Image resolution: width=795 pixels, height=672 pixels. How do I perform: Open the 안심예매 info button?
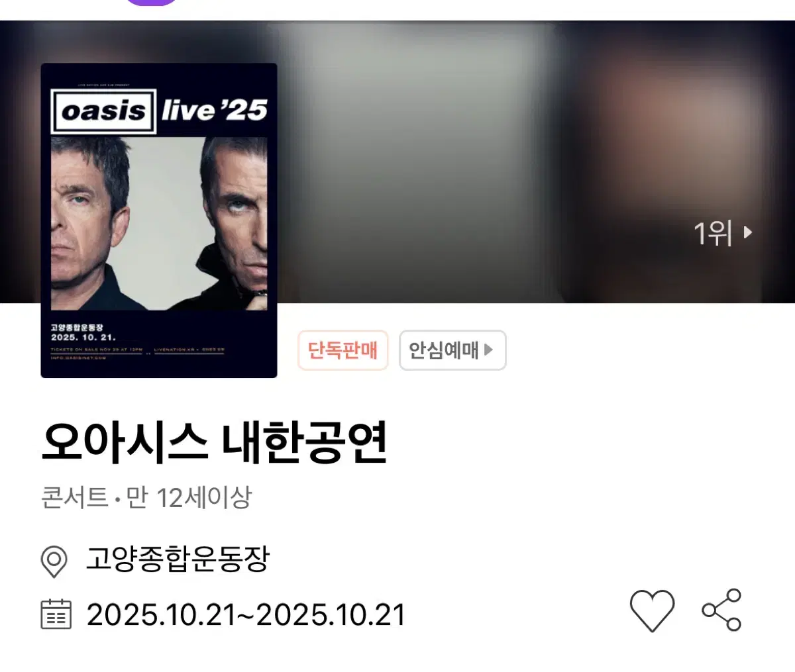pos(452,350)
